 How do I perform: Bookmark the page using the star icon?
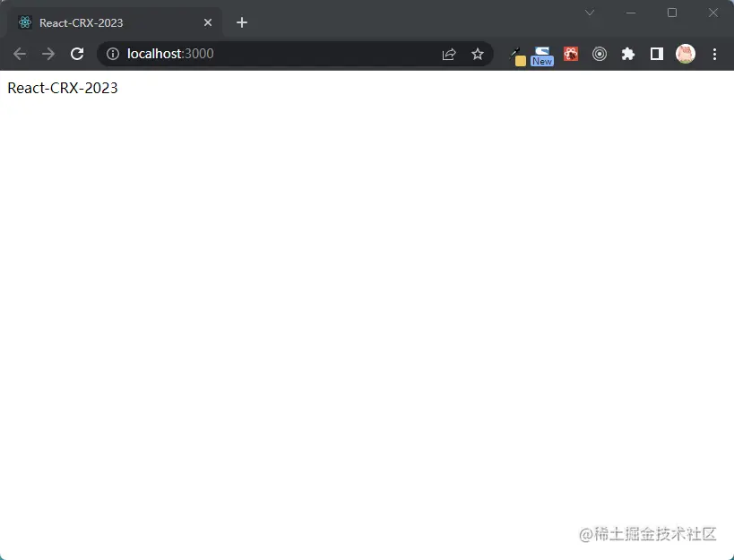[478, 54]
